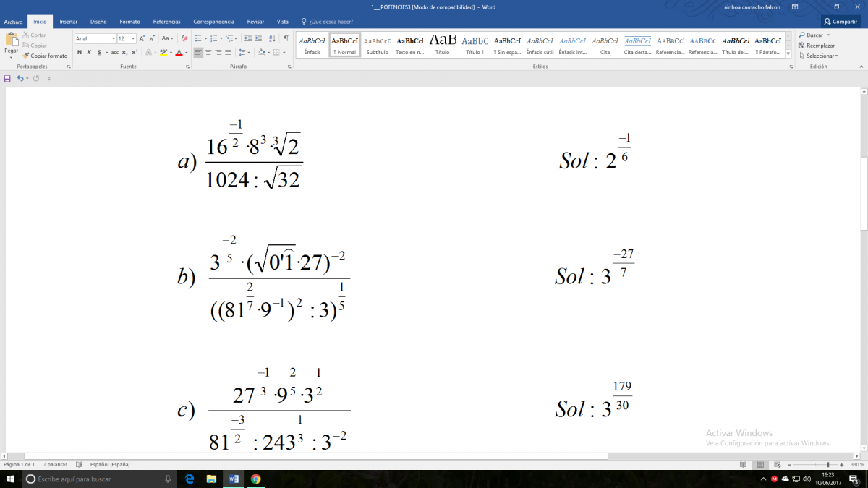868x488 pixels.
Task: Increase paragraph indent
Action: tap(258, 38)
